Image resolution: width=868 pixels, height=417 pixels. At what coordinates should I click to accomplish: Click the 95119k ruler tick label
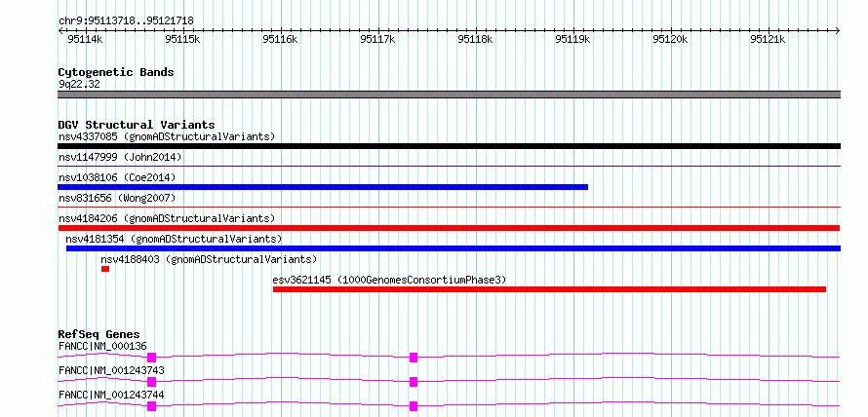point(572,39)
